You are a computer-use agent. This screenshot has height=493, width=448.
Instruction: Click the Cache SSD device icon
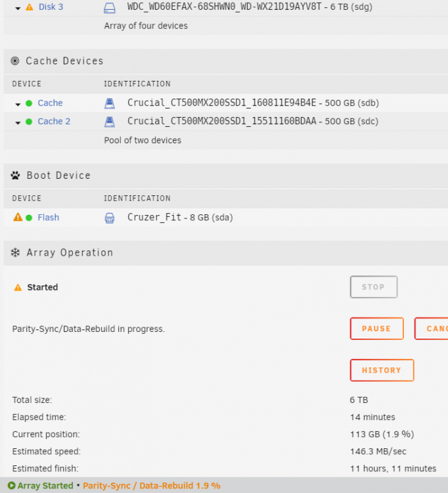[x=109, y=103]
